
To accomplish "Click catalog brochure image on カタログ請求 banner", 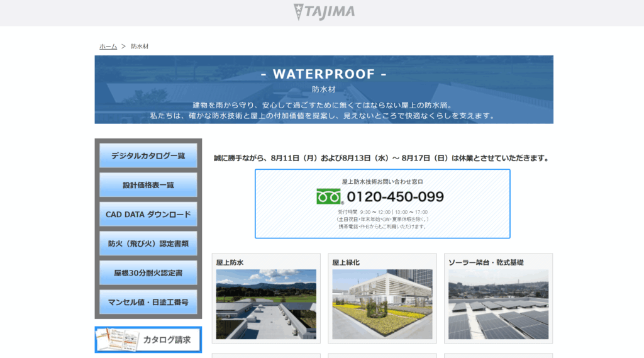I will [x=118, y=340].
